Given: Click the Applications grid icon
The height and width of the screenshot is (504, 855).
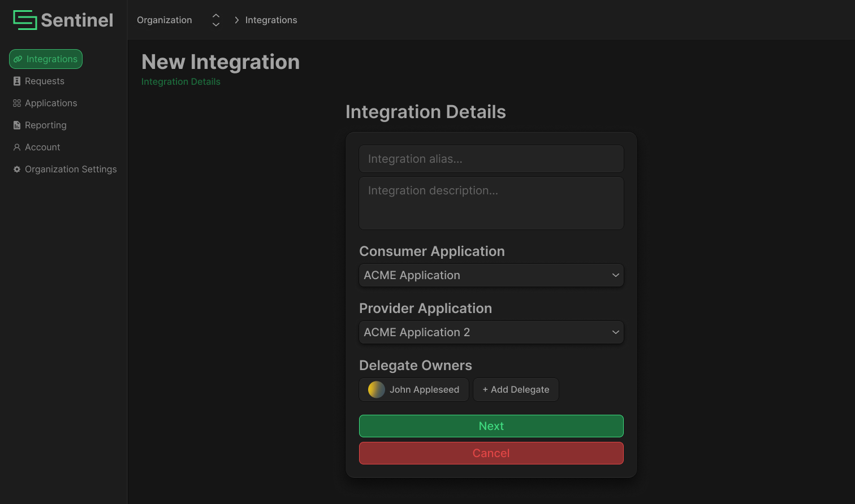Looking at the screenshot, I should [x=17, y=103].
